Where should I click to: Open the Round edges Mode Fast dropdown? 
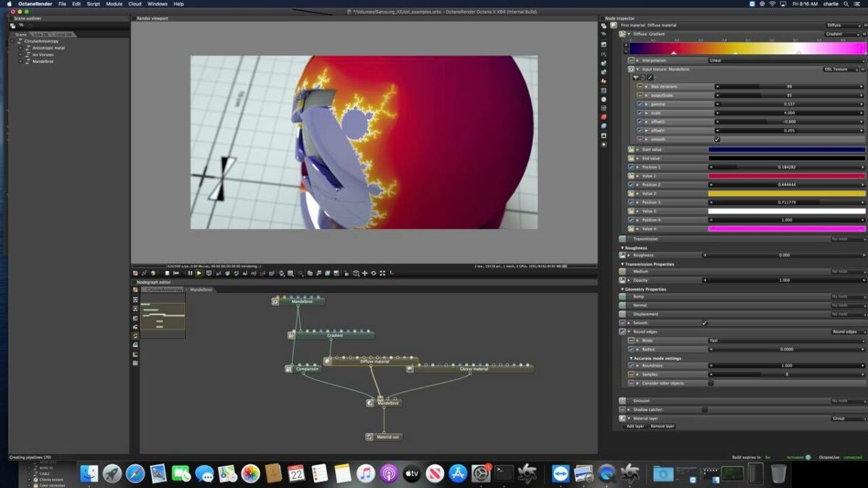coord(786,341)
